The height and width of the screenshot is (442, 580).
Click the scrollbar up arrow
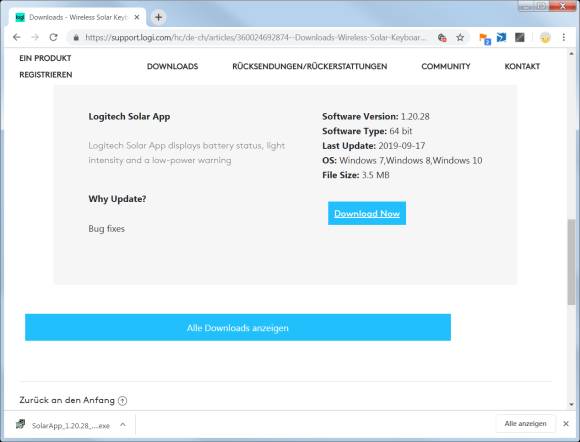(571, 54)
